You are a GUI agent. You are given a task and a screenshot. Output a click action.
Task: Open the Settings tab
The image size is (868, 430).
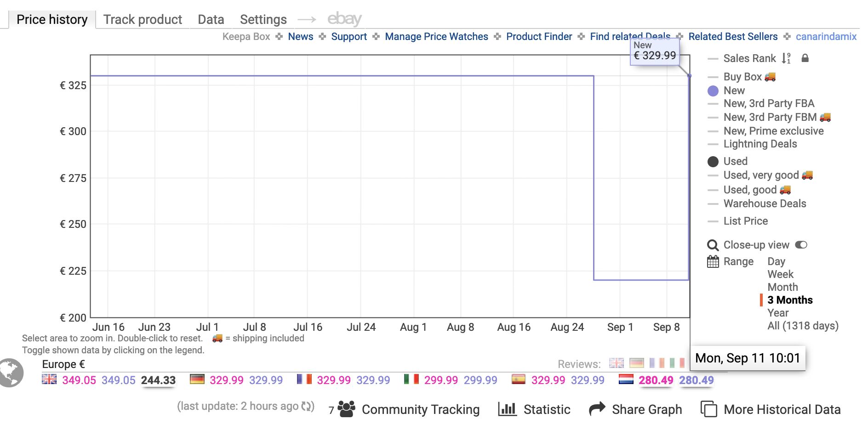point(263,19)
